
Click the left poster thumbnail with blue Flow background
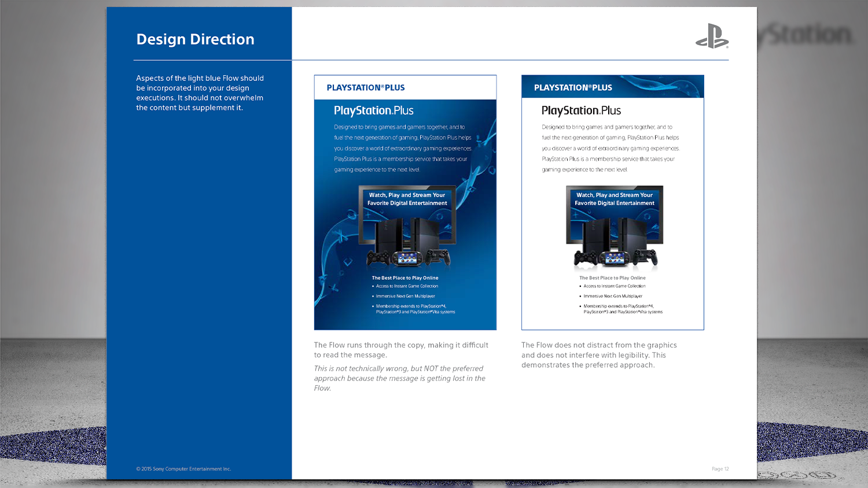pyautogui.click(x=405, y=202)
